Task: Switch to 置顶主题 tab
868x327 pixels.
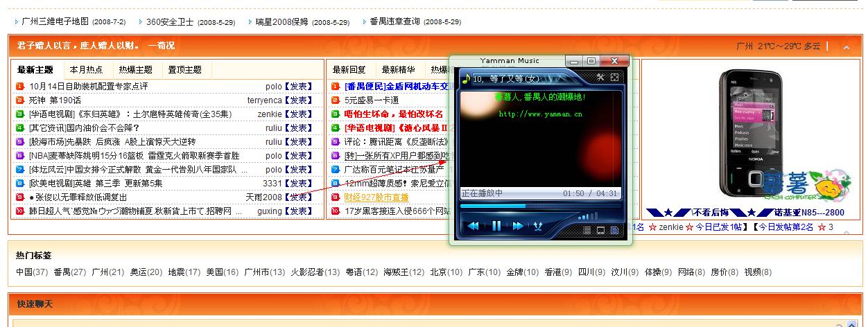Action: [185, 70]
